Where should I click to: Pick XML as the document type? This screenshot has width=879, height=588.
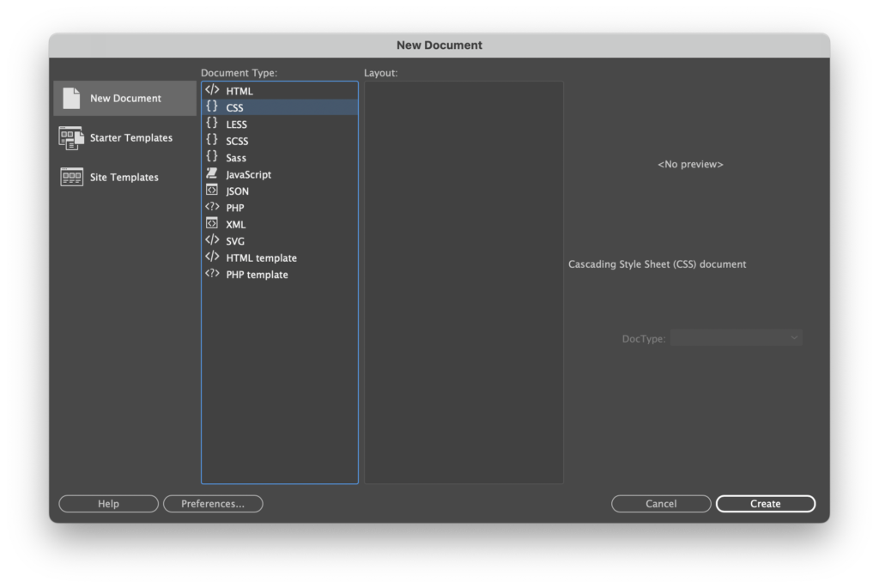click(236, 225)
